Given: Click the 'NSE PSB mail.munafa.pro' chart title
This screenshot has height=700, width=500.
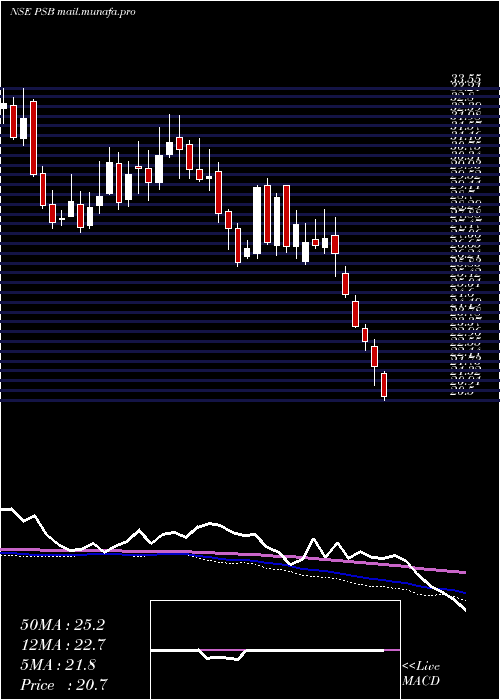Looking at the screenshot, I should coord(72,12).
